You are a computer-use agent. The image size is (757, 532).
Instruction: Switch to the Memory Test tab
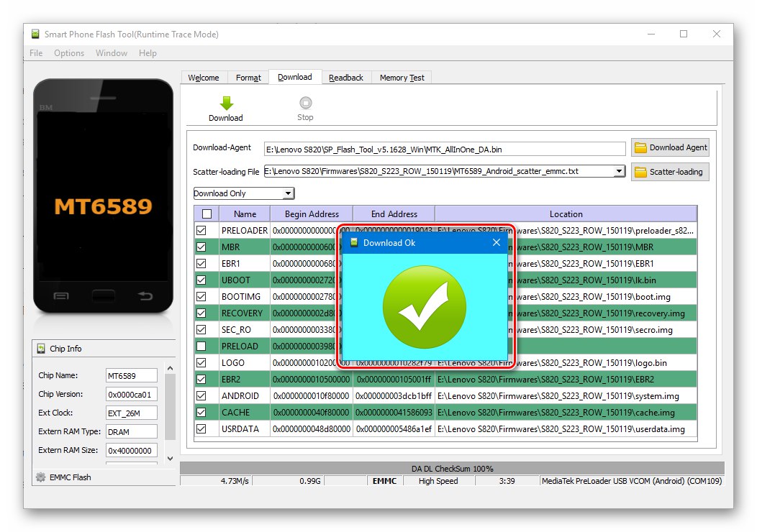coord(401,77)
